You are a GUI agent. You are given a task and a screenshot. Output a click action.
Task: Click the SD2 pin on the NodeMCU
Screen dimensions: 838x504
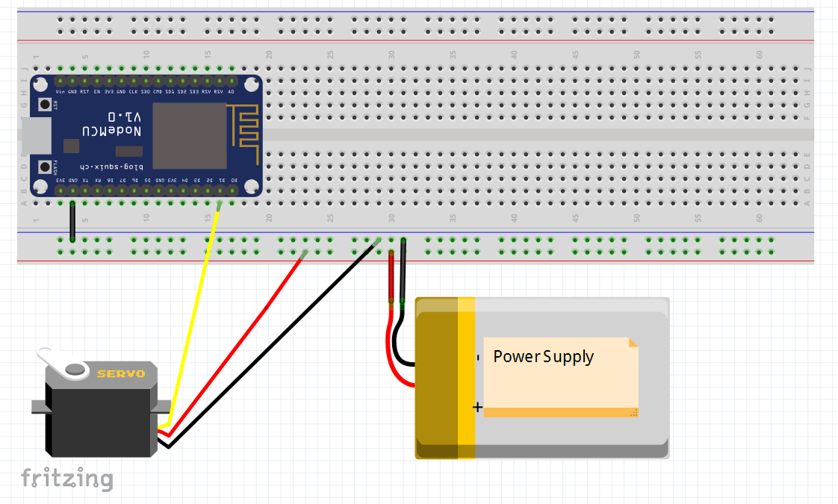[x=183, y=81]
